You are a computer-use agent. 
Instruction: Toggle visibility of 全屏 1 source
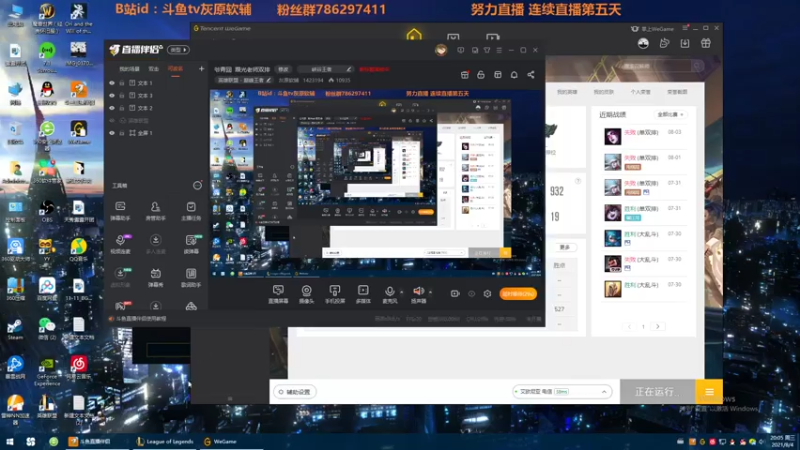(x=112, y=133)
